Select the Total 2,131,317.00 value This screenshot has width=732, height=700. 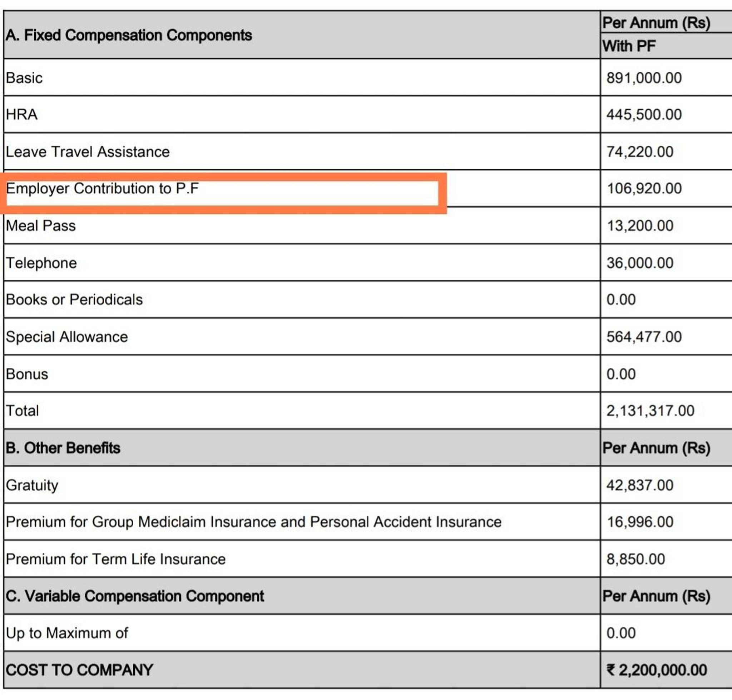tap(650, 411)
